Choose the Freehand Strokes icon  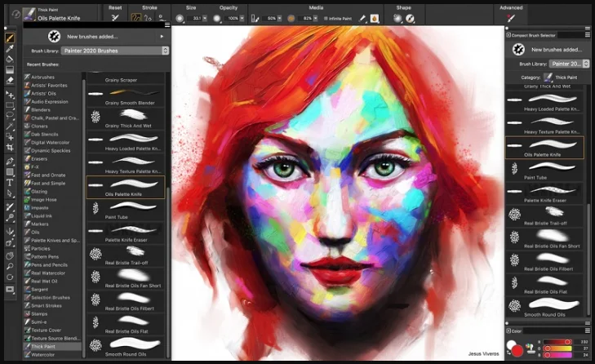click(136, 18)
